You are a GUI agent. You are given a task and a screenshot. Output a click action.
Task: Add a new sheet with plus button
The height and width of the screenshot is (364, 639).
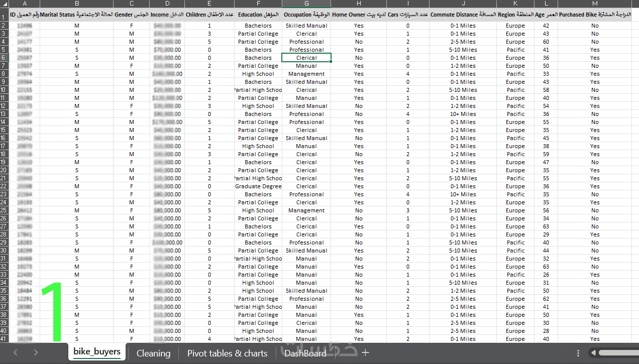(x=365, y=353)
